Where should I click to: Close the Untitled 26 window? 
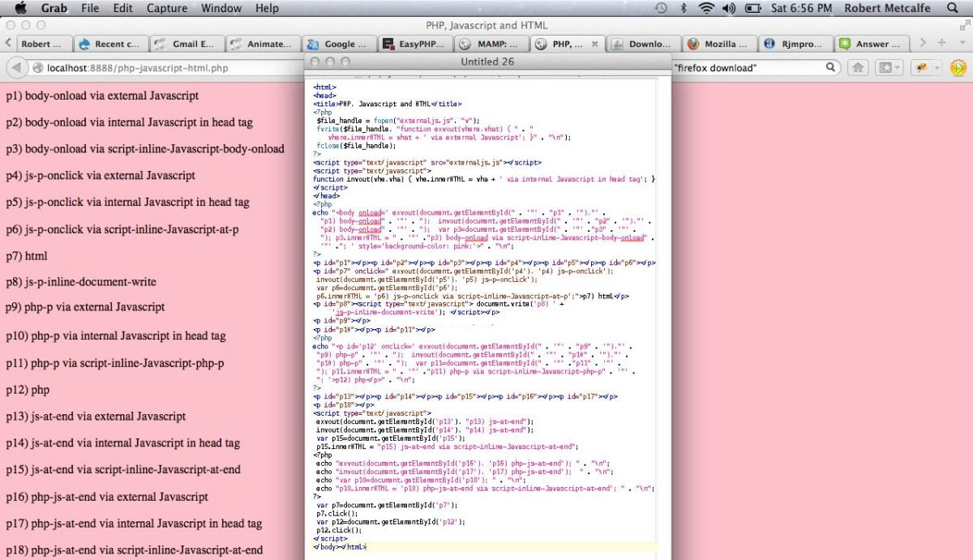click(316, 62)
